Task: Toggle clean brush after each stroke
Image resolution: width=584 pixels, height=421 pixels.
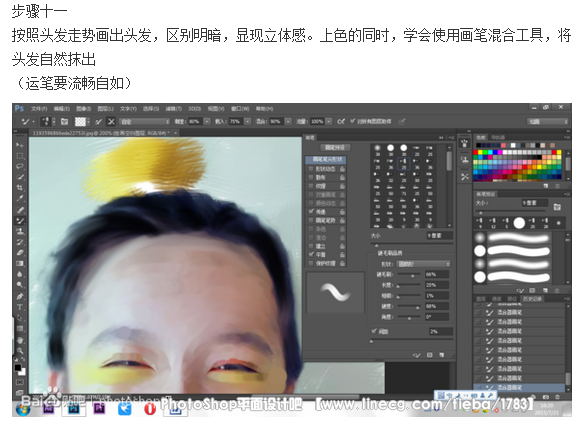Action: tap(111, 121)
